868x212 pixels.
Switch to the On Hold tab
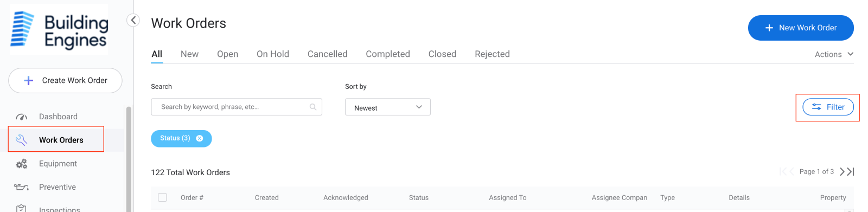pos(273,54)
